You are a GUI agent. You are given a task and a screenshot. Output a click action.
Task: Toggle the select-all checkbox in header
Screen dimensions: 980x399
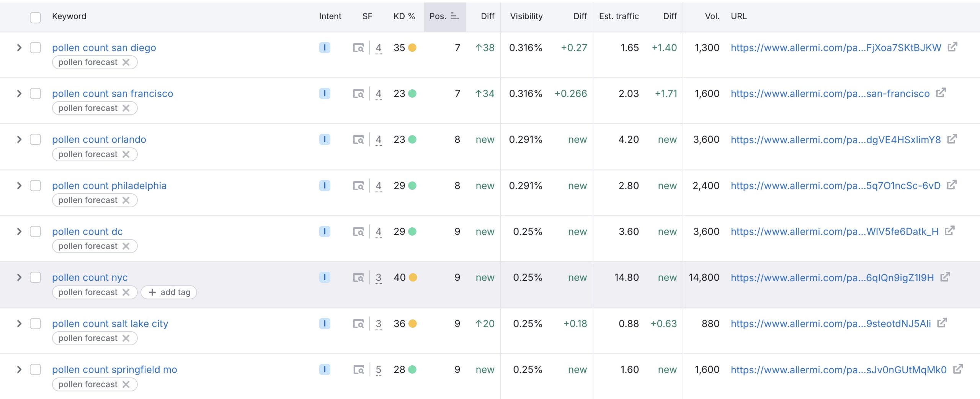(35, 17)
